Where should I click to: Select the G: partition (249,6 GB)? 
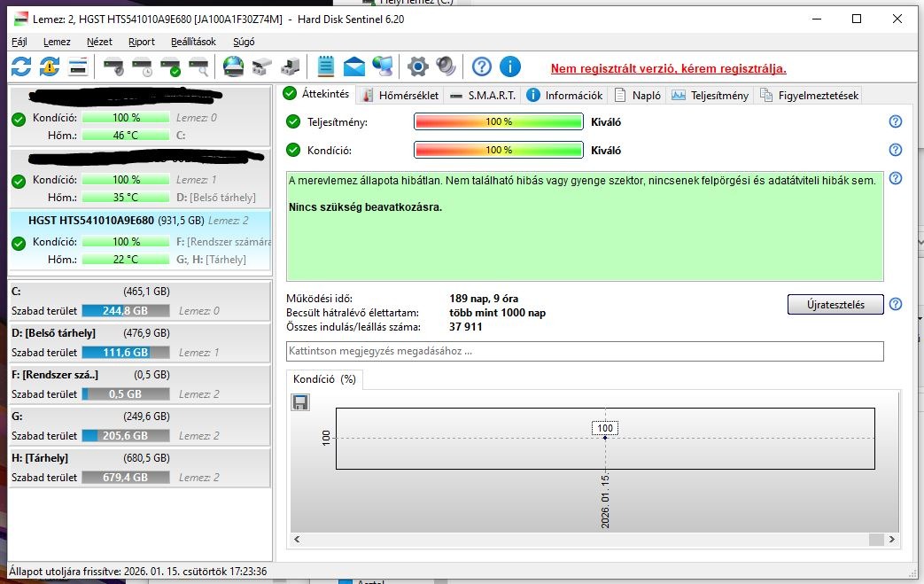tap(140, 426)
